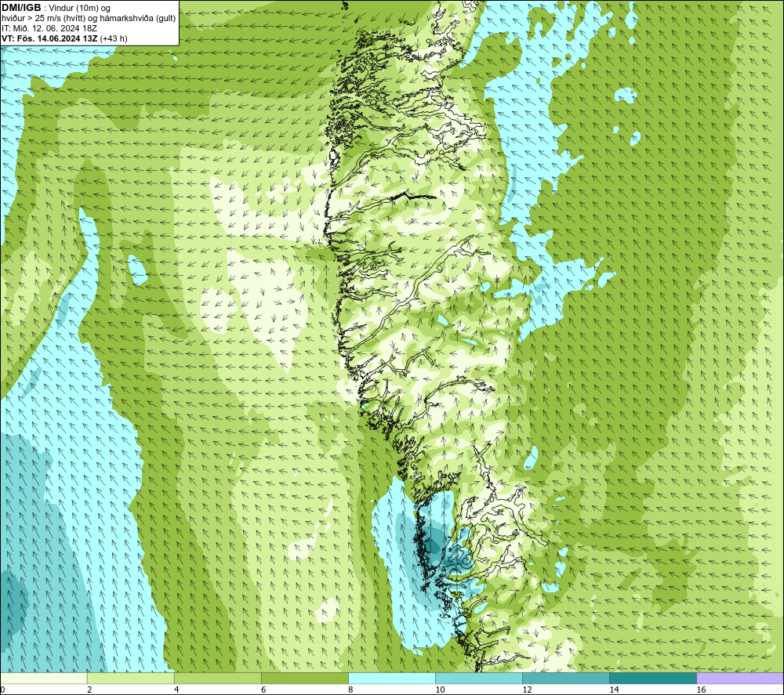Click the light green 2–4 color scale segment
784x695 pixels.
tap(130, 678)
